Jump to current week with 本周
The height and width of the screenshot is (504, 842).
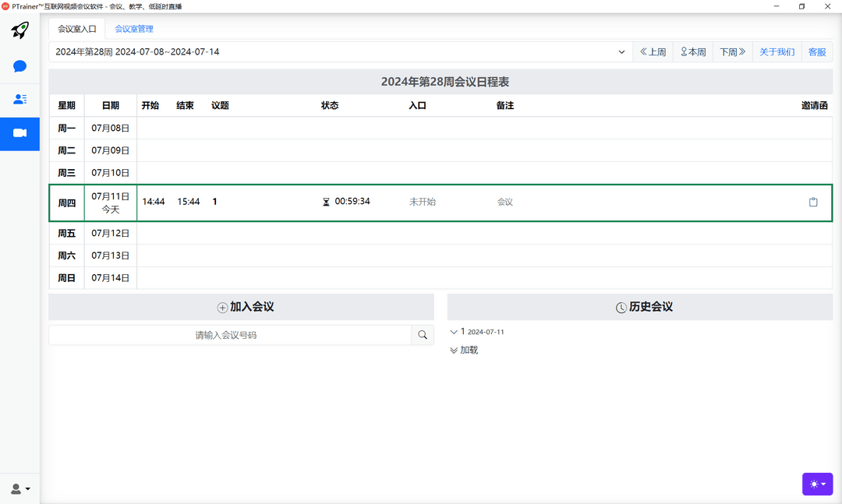(693, 52)
